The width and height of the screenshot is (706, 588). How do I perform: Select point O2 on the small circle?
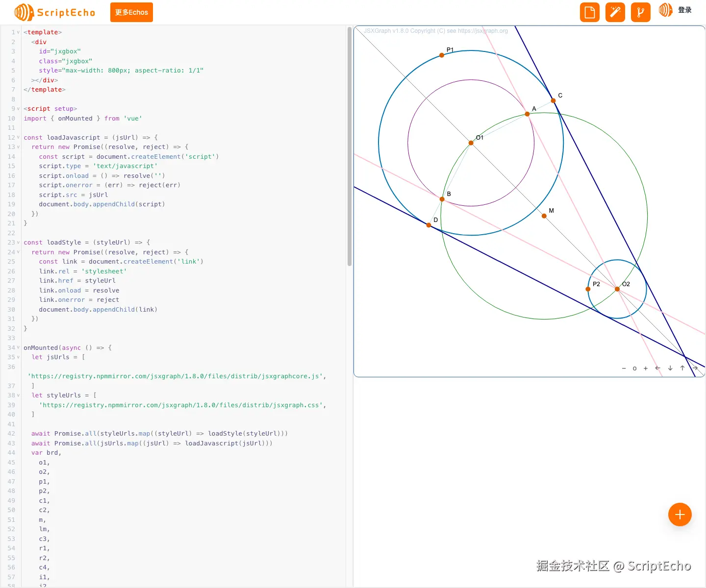[x=617, y=289]
